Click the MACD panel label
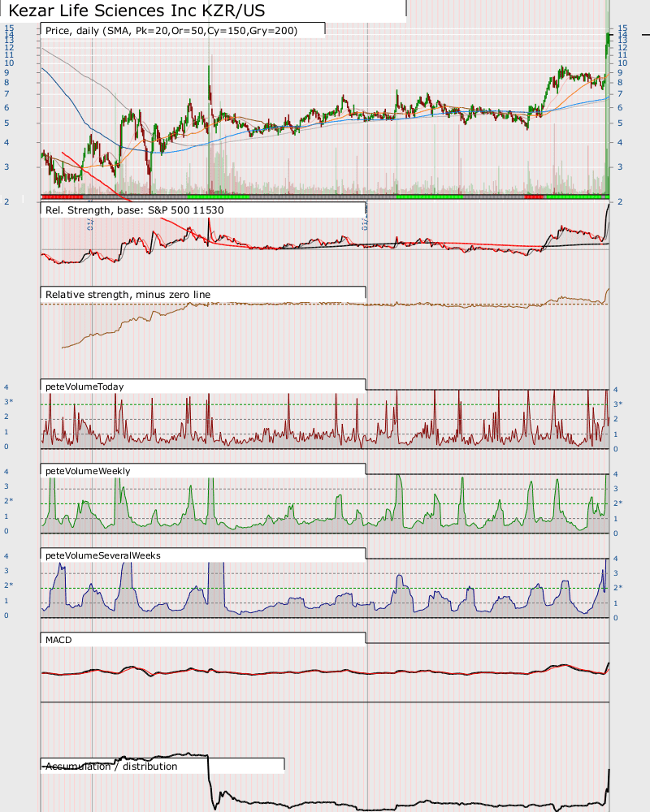The height and width of the screenshot is (812, 650). click(58, 640)
